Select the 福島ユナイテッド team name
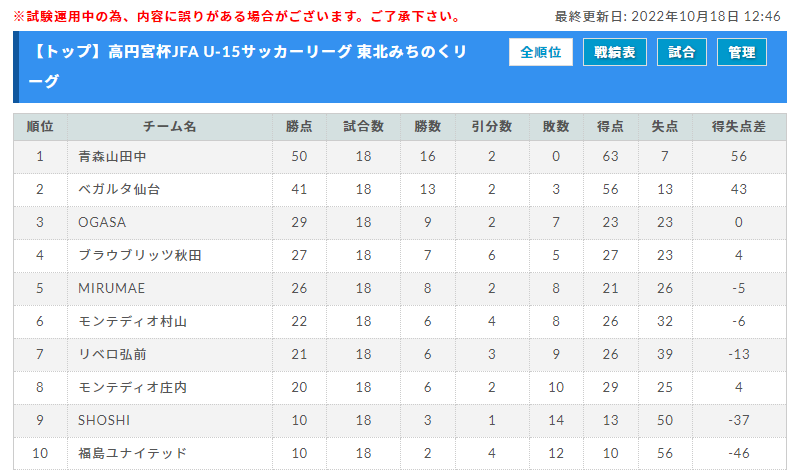 click(x=132, y=453)
